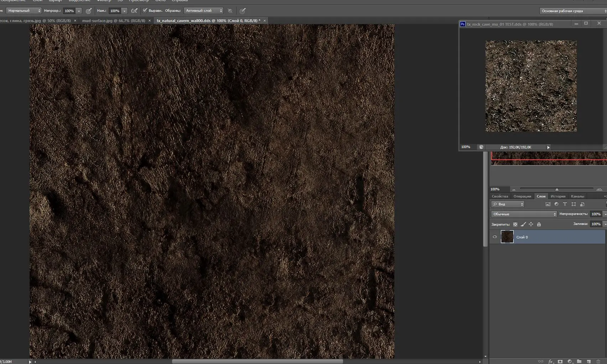The width and height of the screenshot is (607, 364).
Task: Create a new layer icon
Action: click(x=589, y=361)
